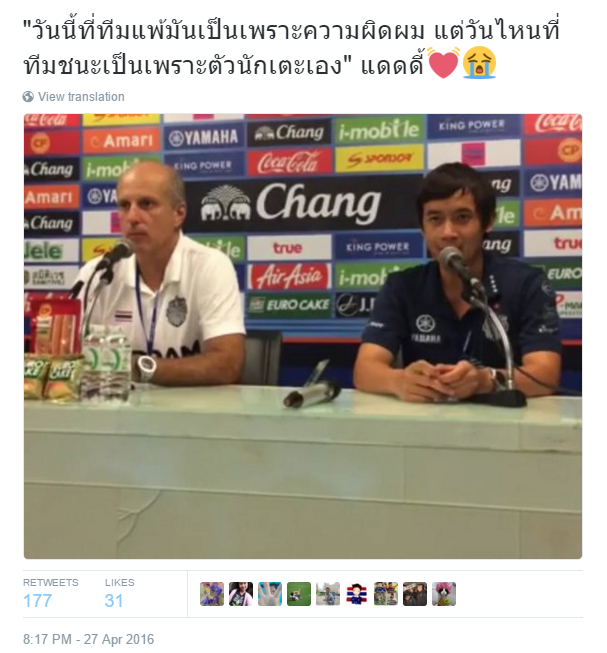This screenshot has width=607, height=653.
Task: Click the pink beating heart emoji
Action: (443, 62)
